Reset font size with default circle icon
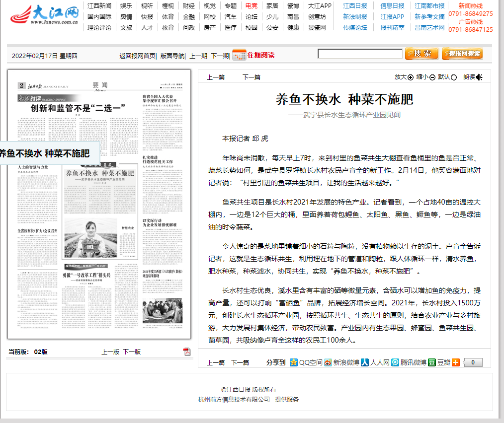This screenshot has width=504, height=423. pos(454,77)
